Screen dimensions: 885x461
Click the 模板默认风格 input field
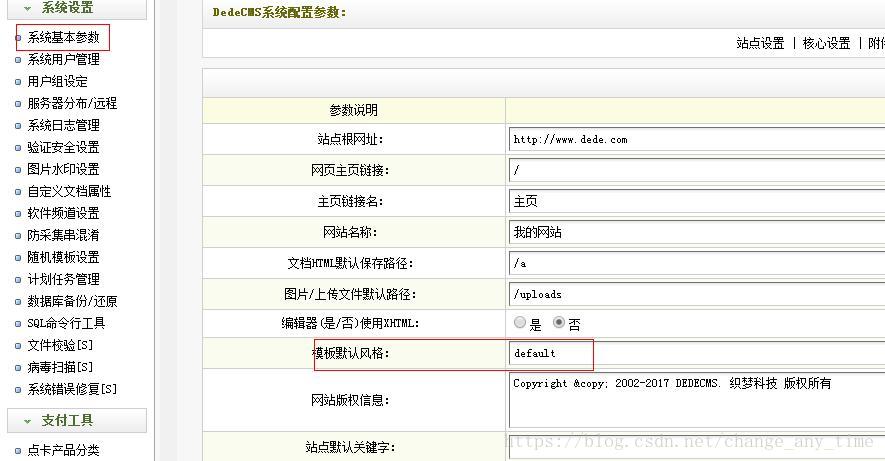tap(696, 354)
